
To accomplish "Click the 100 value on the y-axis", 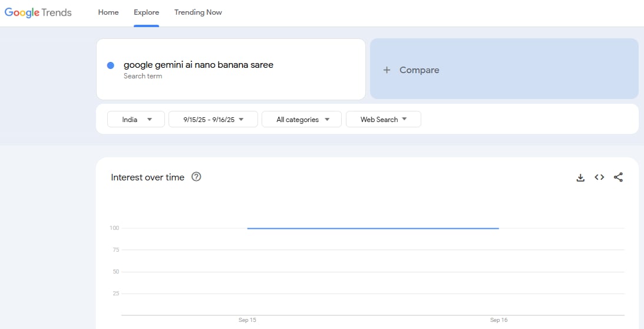I will tap(114, 228).
